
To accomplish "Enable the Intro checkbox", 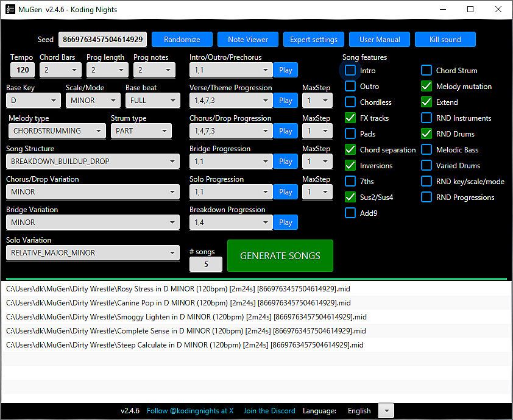I will coord(350,71).
